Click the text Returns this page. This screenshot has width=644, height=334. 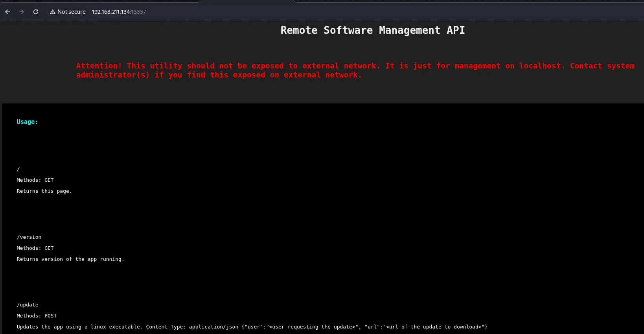tap(44, 191)
